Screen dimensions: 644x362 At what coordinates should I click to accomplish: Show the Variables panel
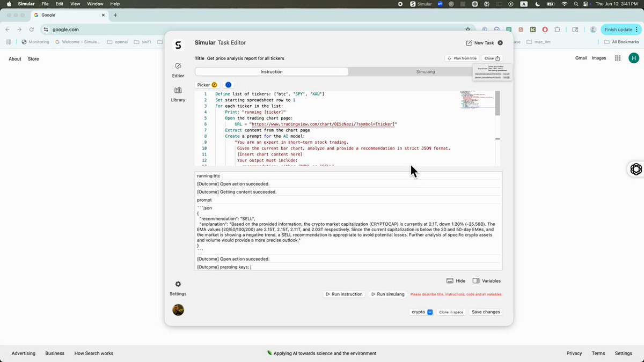tap(487, 281)
